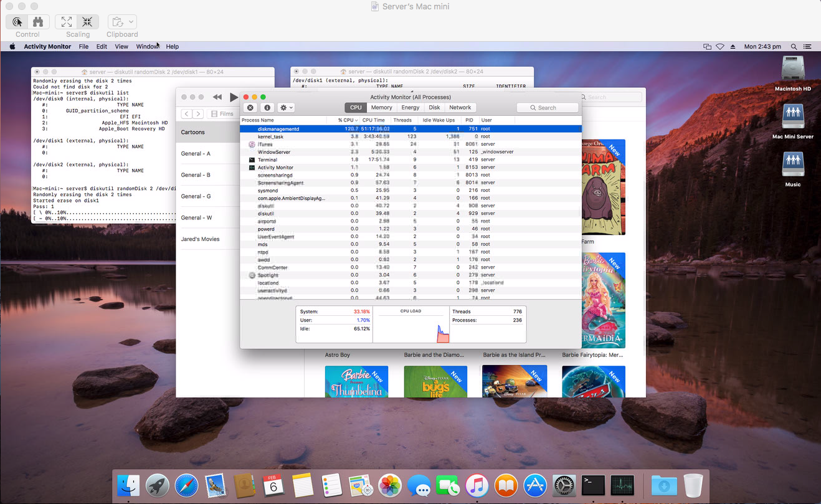Open Terminal from the Dock
Screen dimensions: 821x504
click(593, 485)
